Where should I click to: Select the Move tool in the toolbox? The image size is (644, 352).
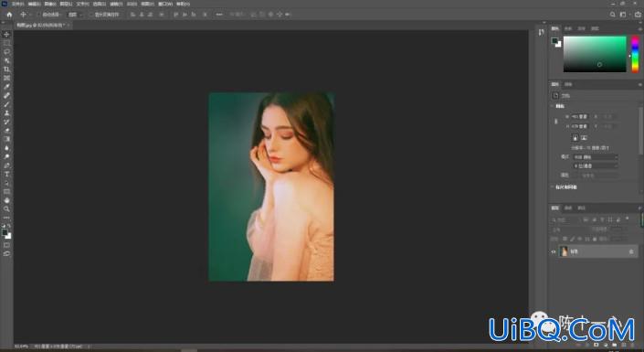point(6,35)
